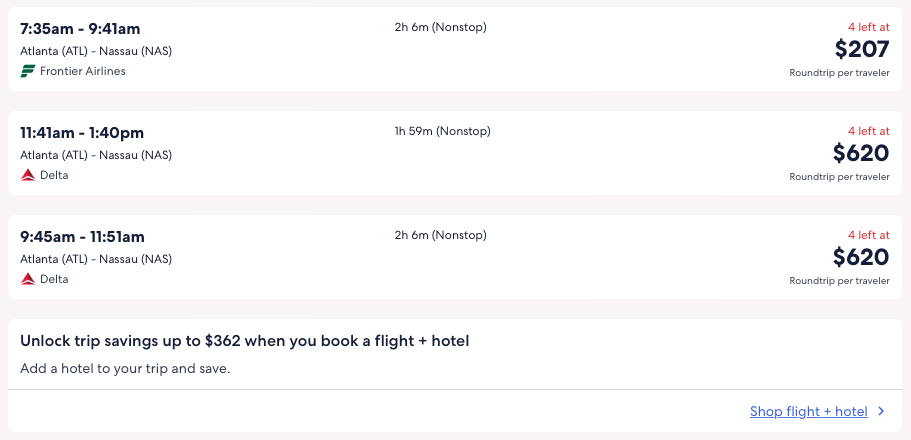Open the Shop flight + hotel link

click(808, 411)
